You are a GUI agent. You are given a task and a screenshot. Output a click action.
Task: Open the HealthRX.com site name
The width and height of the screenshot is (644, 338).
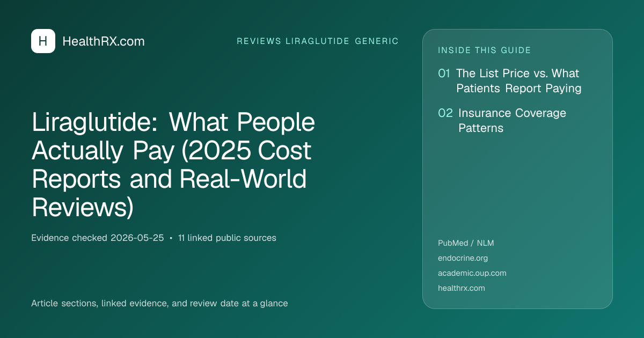(x=104, y=41)
